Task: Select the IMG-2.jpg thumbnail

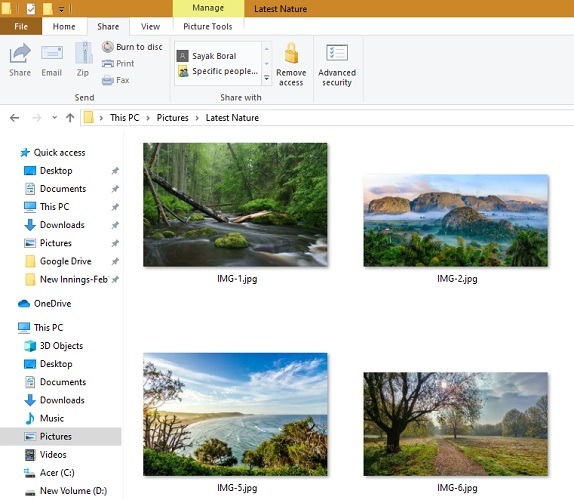Action: pos(456,220)
